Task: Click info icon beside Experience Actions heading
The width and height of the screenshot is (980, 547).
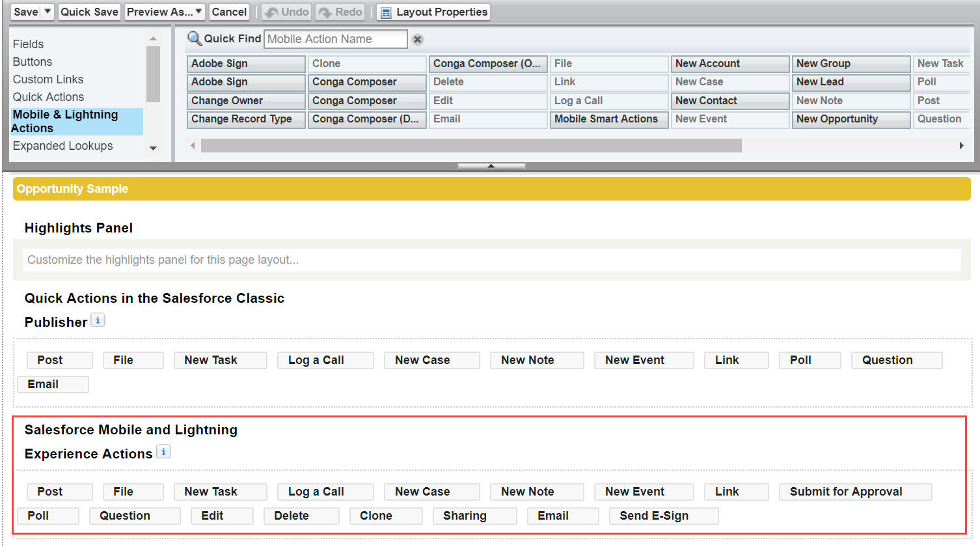Action: tap(163, 452)
